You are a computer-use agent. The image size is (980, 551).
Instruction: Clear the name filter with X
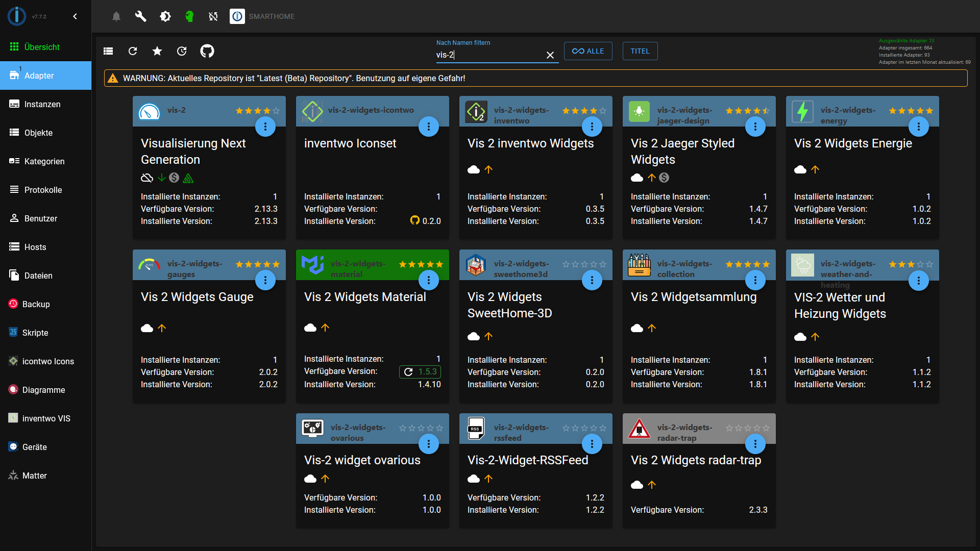click(x=550, y=55)
